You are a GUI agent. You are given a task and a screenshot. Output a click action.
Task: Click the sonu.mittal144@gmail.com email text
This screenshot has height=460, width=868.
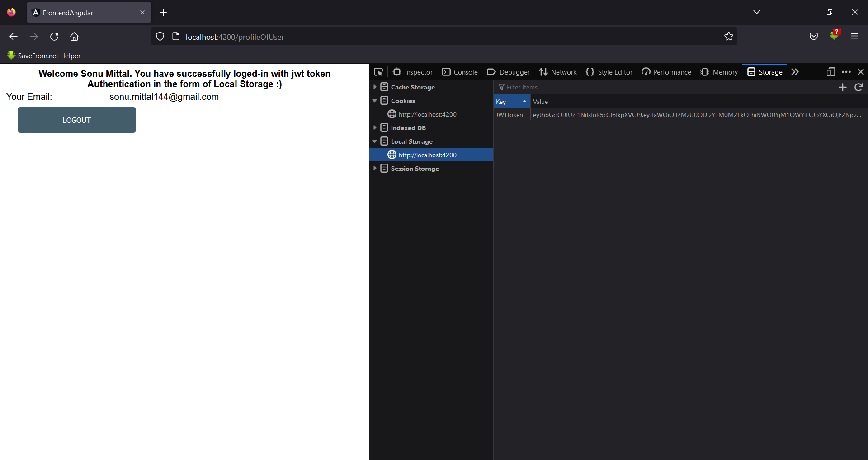pos(164,97)
